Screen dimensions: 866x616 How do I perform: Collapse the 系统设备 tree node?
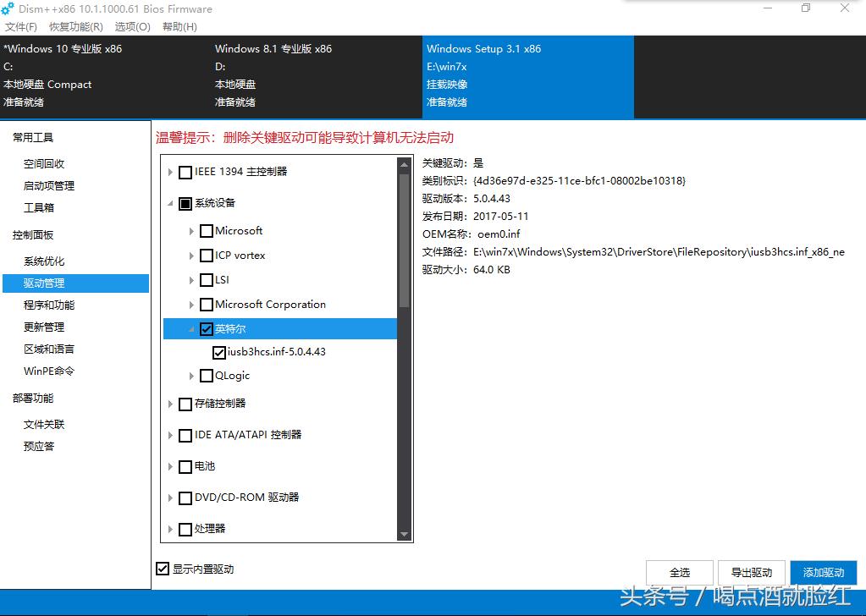[169, 203]
